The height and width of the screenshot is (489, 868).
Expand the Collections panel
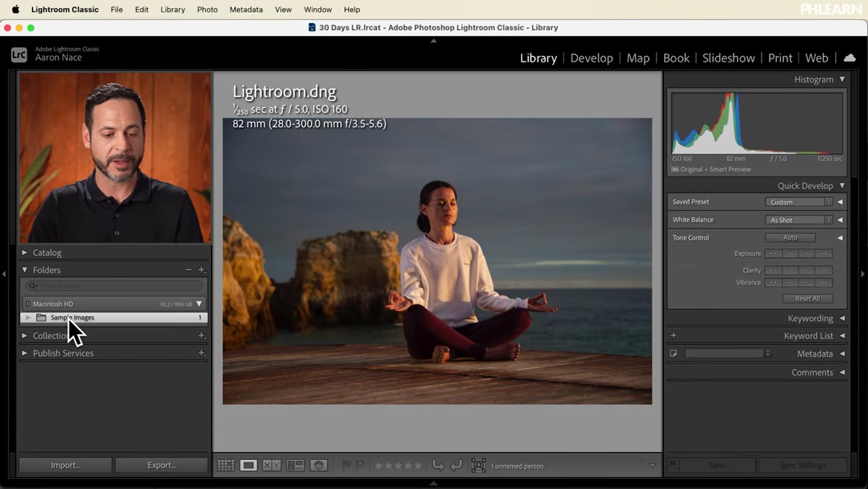(25, 336)
